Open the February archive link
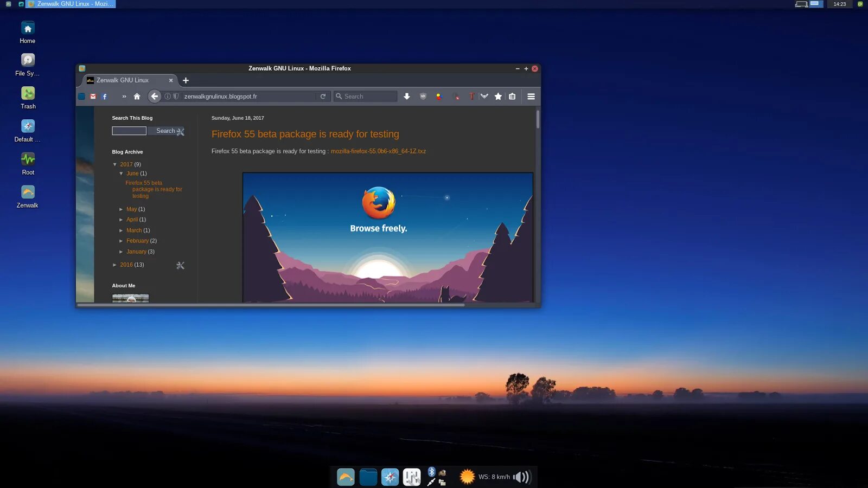The height and width of the screenshot is (488, 868). click(x=137, y=241)
